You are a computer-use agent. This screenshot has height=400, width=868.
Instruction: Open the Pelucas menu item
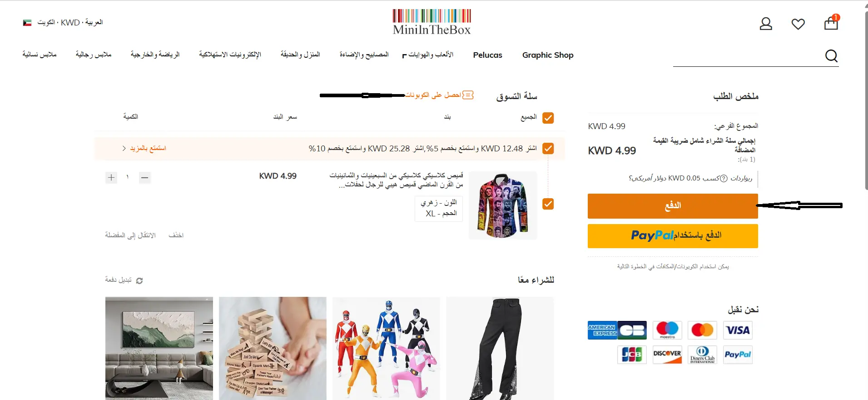click(487, 55)
